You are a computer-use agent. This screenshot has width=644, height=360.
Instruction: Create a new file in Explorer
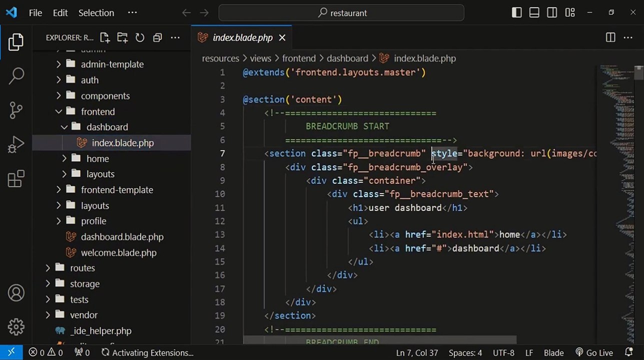pyautogui.click(x=105, y=37)
